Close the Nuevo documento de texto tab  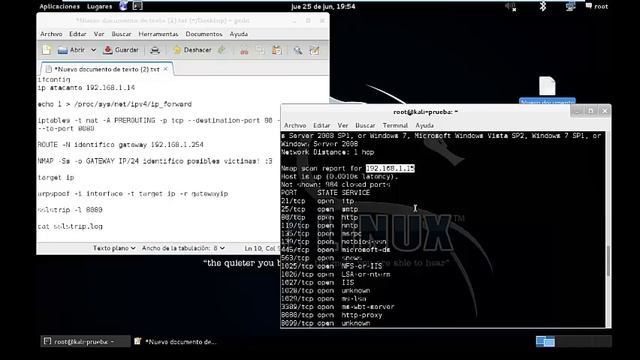click(165, 69)
